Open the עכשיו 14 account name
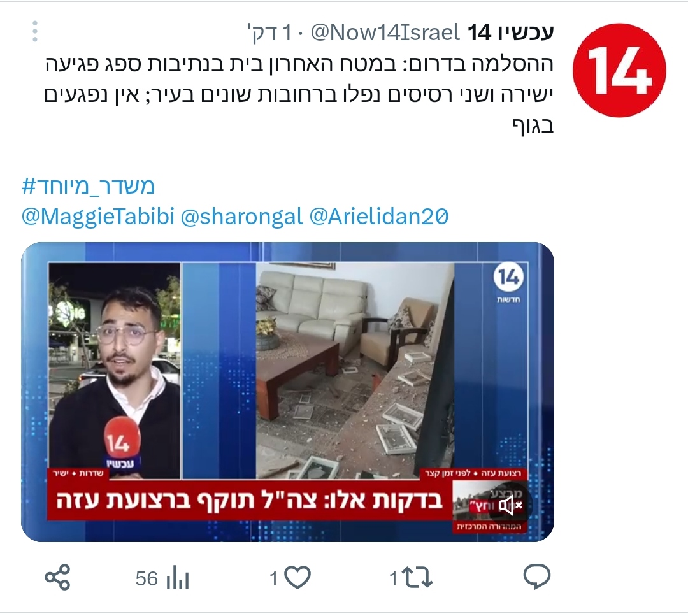 point(510,32)
